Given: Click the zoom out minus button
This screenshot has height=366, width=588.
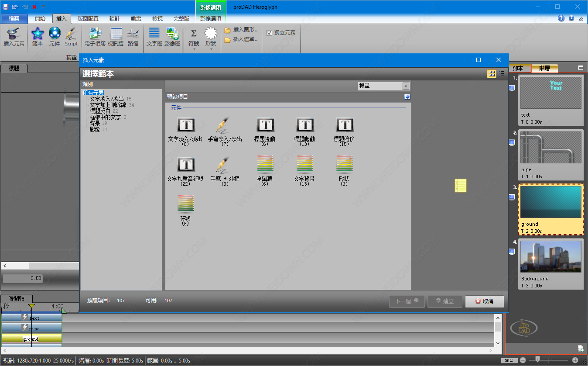Looking at the screenshot, I should click(x=523, y=360).
